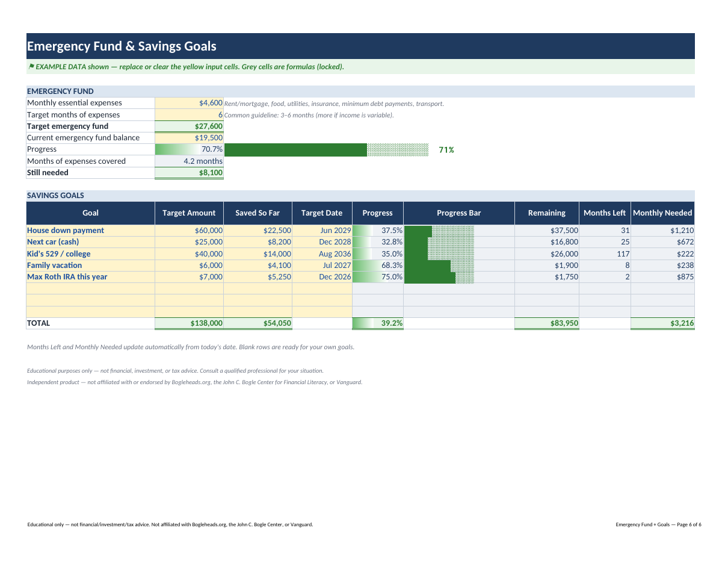Click the $22,500 saved so far cell

(x=258, y=231)
